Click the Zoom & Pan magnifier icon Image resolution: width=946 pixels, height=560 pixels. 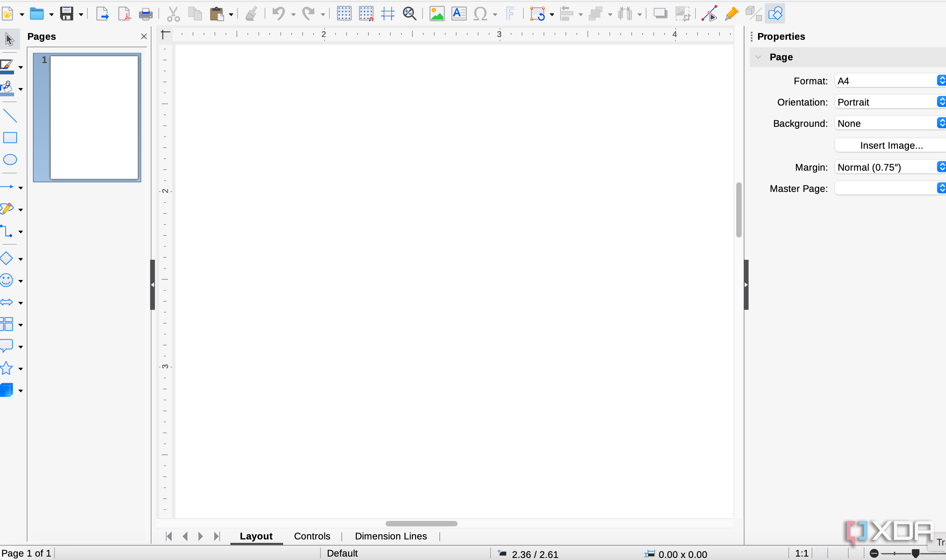click(409, 14)
